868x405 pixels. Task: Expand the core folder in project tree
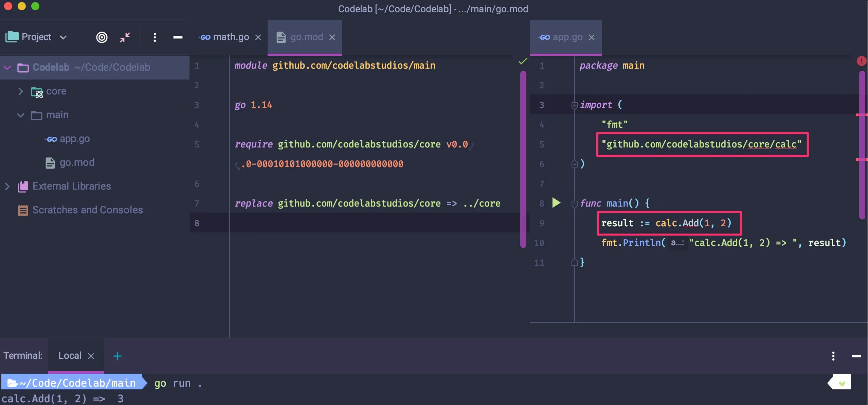point(21,91)
